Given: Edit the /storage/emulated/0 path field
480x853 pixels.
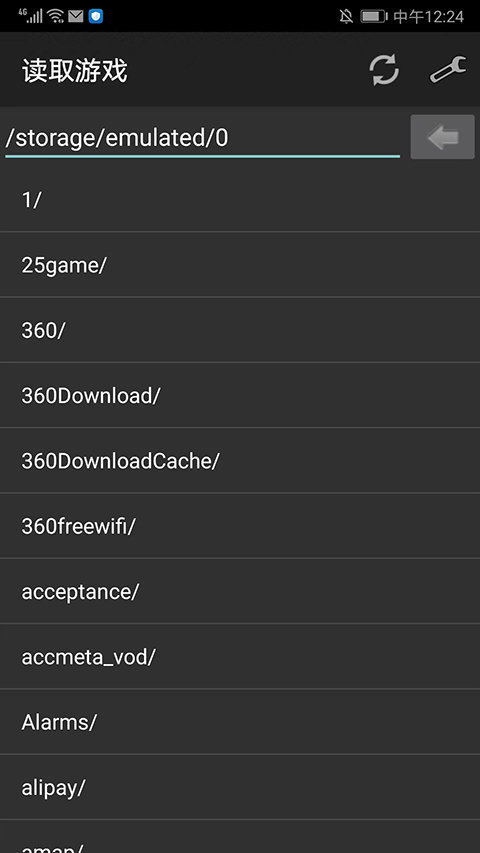Looking at the screenshot, I should pyautogui.click(x=202, y=138).
